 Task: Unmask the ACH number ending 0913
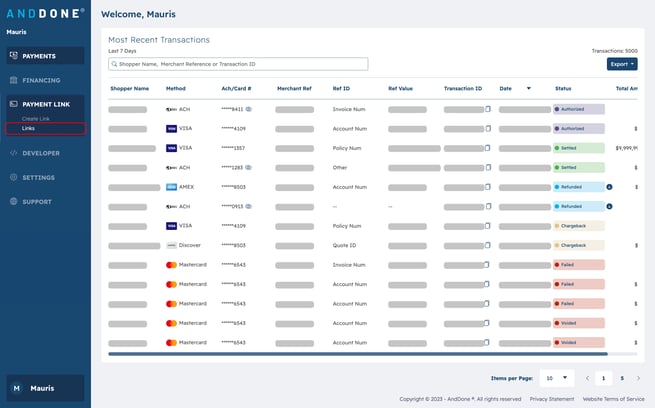[x=249, y=206]
